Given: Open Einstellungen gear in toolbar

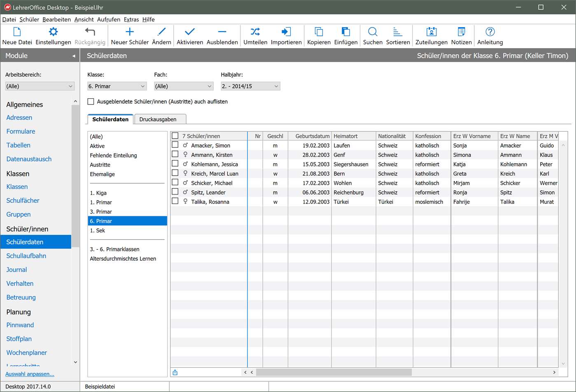Looking at the screenshot, I should tap(53, 32).
